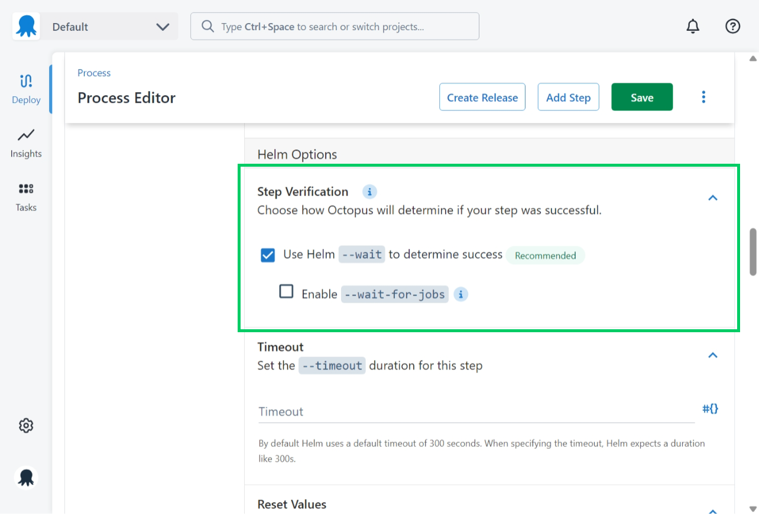
Task: Open Configuration settings gear
Action: click(26, 426)
